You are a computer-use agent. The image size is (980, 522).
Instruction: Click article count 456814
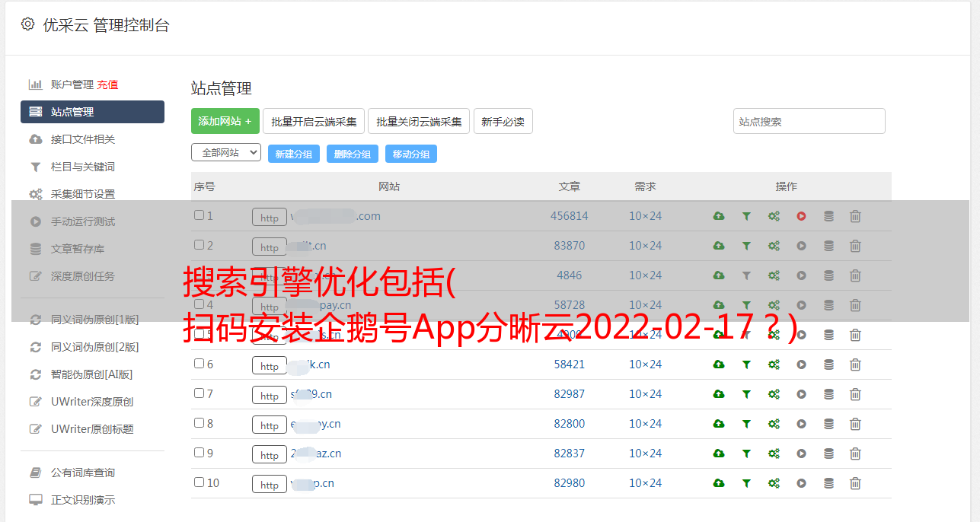click(570, 216)
